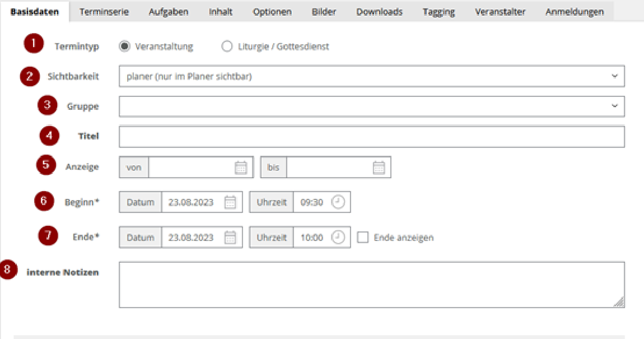644x339 pixels.
Task: Open calendar picker for Anzeige von date
Action: tap(241, 168)
